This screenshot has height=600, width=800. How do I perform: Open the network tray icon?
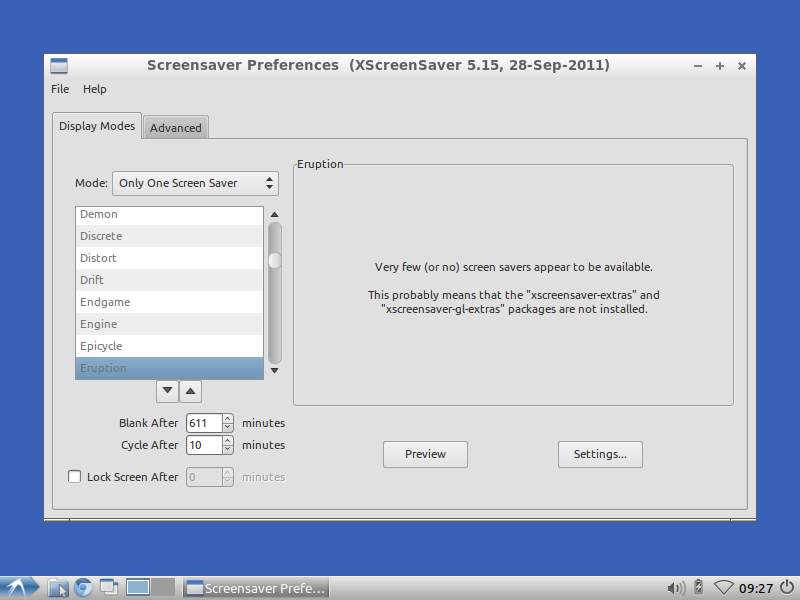coord(723,588)
